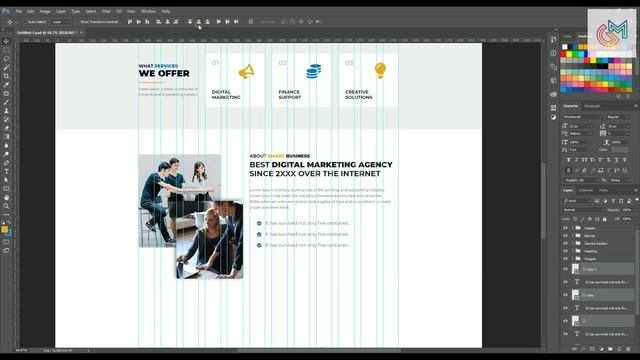This screenshot has width=640, height=360.
Task: Hide the Header group layer
Action: point(565,228)
